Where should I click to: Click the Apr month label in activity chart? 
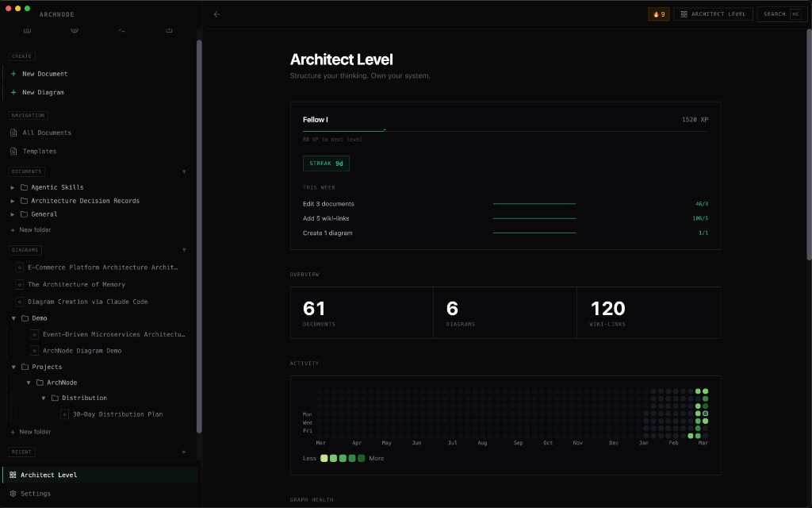pos(357,443)
